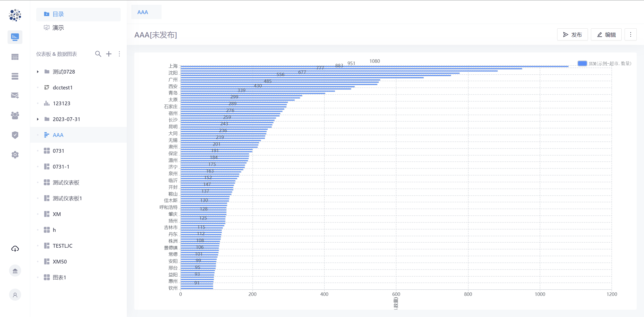This screenshot has width=644, height=317.
Task: Search dashboards with the magnifier icon
Action: coord(98,54)
